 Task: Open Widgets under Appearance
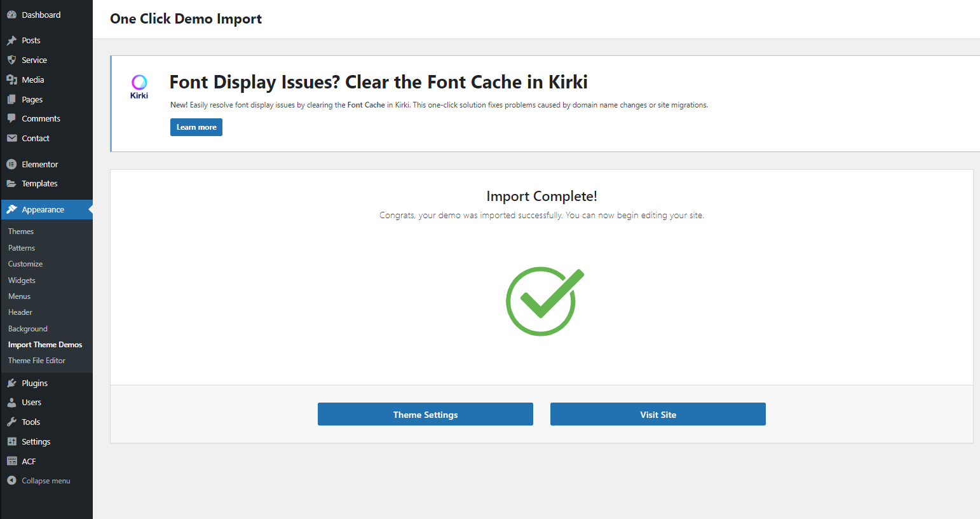pyautogui.click(x=22, y=280)
